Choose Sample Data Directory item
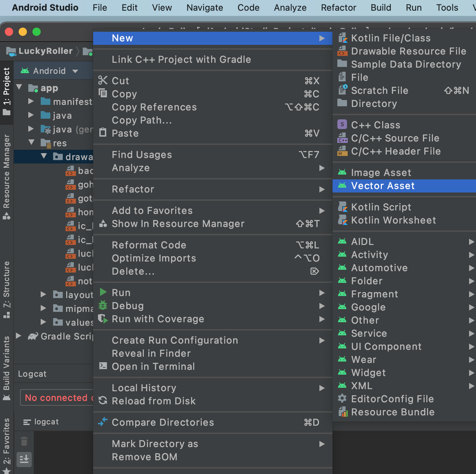Viewport: 476px width, 474px height. pos(404,64)
